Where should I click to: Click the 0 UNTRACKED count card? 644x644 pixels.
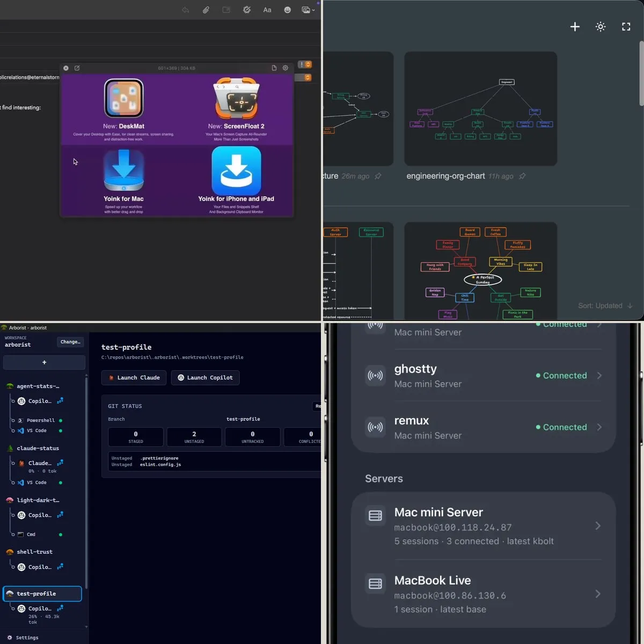(253, 437)
